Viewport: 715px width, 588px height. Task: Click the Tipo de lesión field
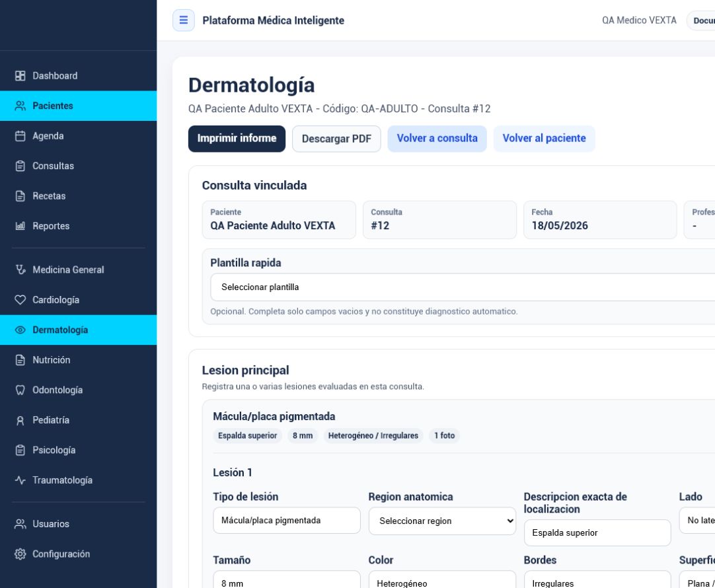coord(286,520)
